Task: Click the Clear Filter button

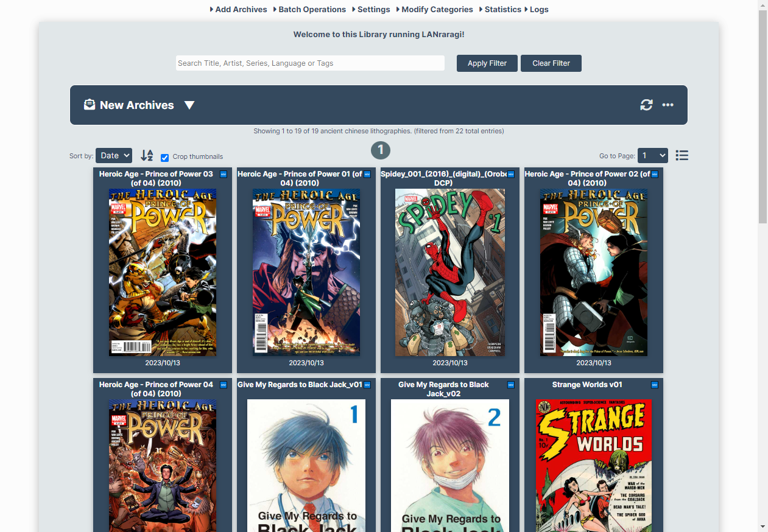Action: pos(551,63)
